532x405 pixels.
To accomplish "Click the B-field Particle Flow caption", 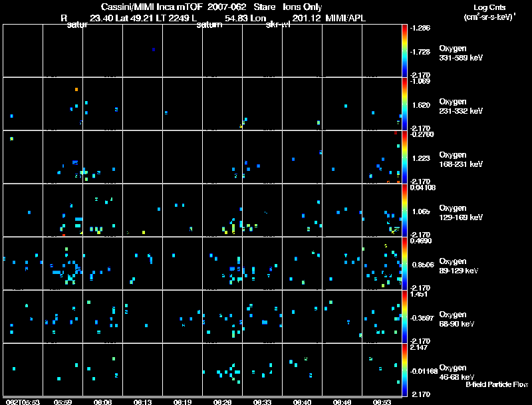I will [x=497, y=384].
